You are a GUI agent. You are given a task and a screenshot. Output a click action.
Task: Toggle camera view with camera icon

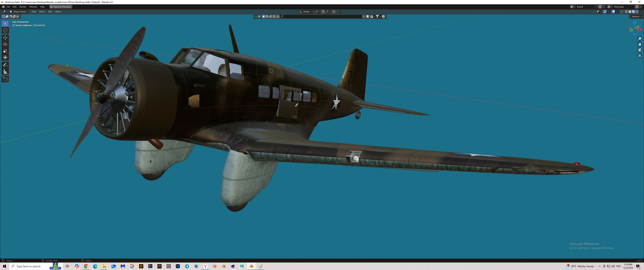tap(640, 50)
